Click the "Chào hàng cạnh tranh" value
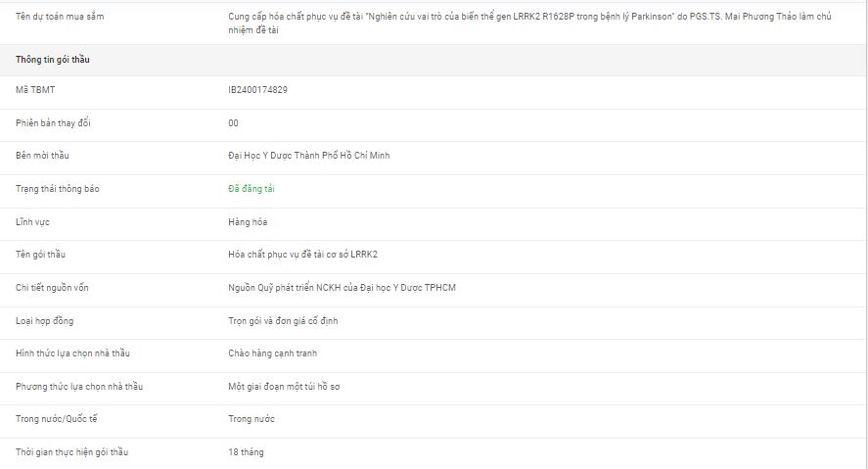The height and width of the screenshot is (469, 868). (x=272, y=353)
